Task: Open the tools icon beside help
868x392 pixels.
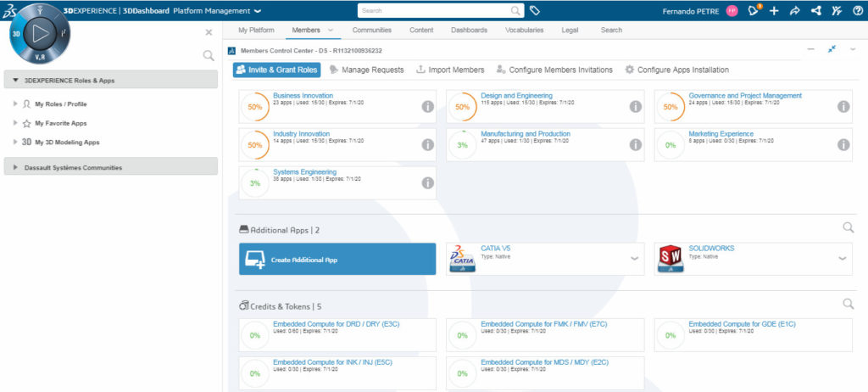Action: 837,10
